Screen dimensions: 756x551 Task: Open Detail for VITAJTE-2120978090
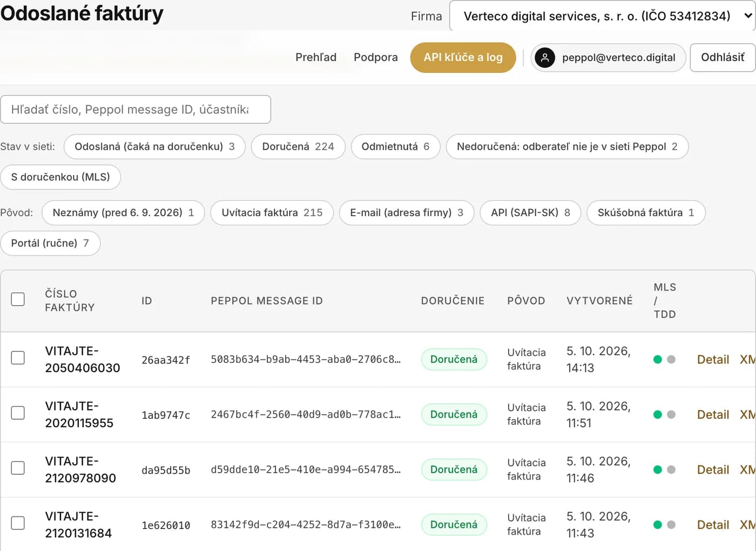[x=713, y=470]
